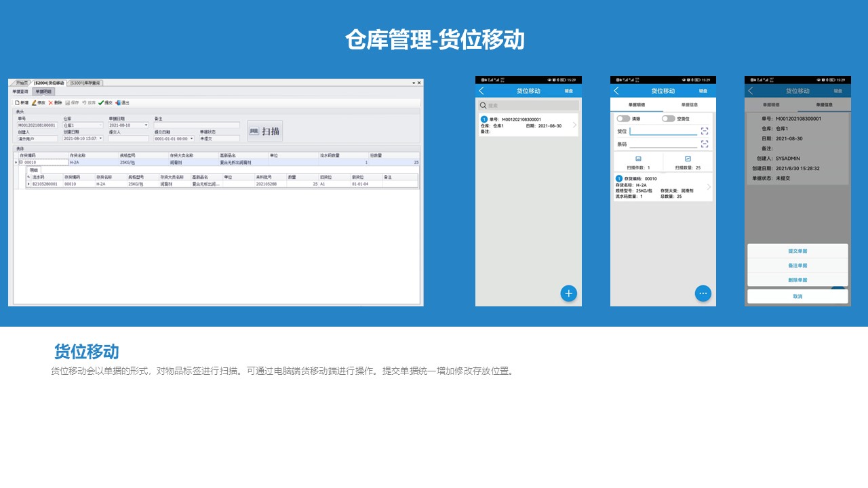Tap the scan icon beside 条码 field
Screen dimensions: 868x488
click(705, 144)
